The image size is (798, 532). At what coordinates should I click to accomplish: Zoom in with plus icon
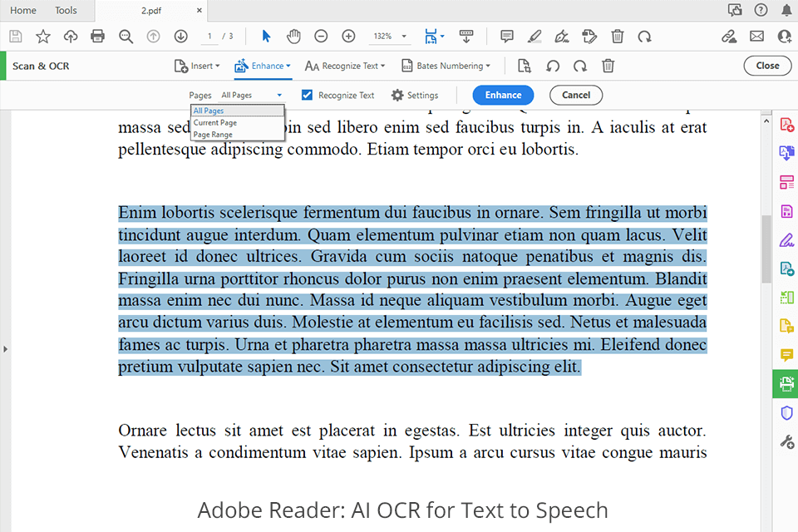pyautogui.click(x=348, y=36)
